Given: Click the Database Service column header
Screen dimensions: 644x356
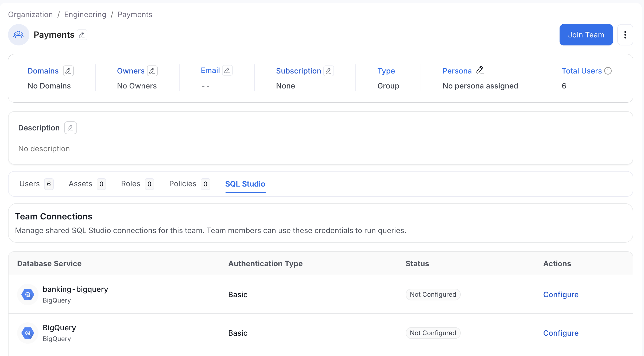Looking at the screenshot, I should [49, 264].
